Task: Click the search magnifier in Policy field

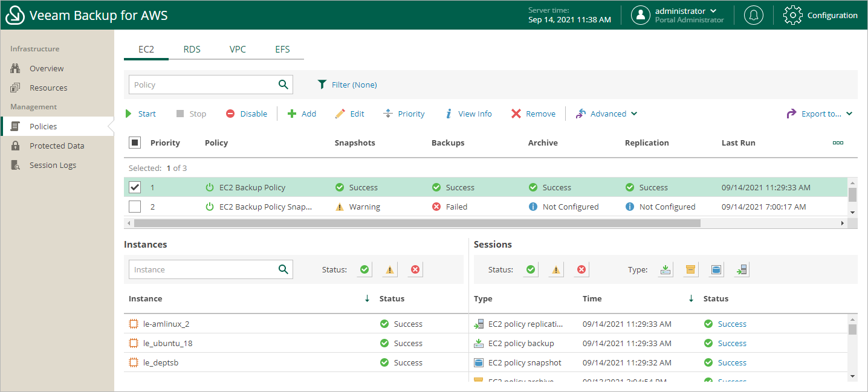Action: pos(283,85)
